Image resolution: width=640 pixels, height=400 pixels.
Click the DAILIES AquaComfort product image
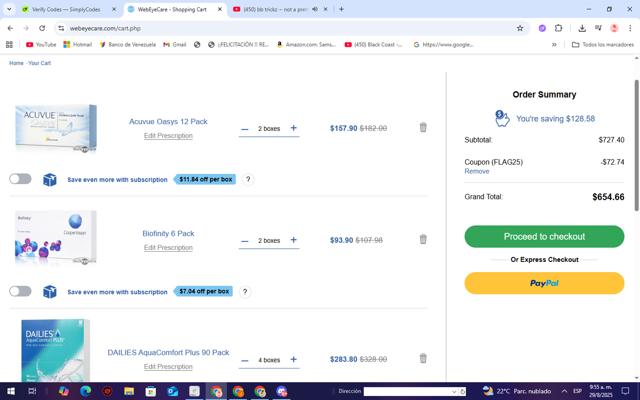[55, 350]
